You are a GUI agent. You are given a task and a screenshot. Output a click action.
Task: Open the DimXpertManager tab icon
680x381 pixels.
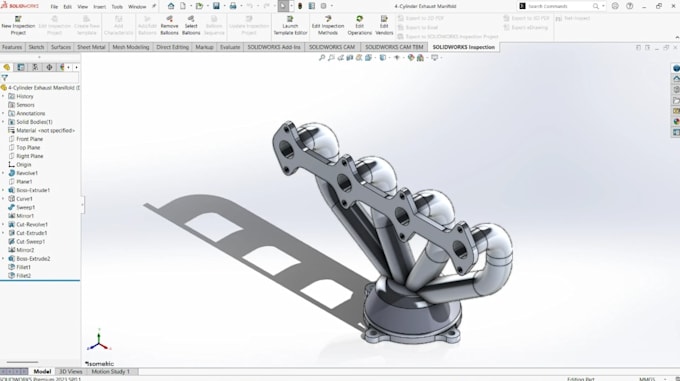click(x=49, y=67)
